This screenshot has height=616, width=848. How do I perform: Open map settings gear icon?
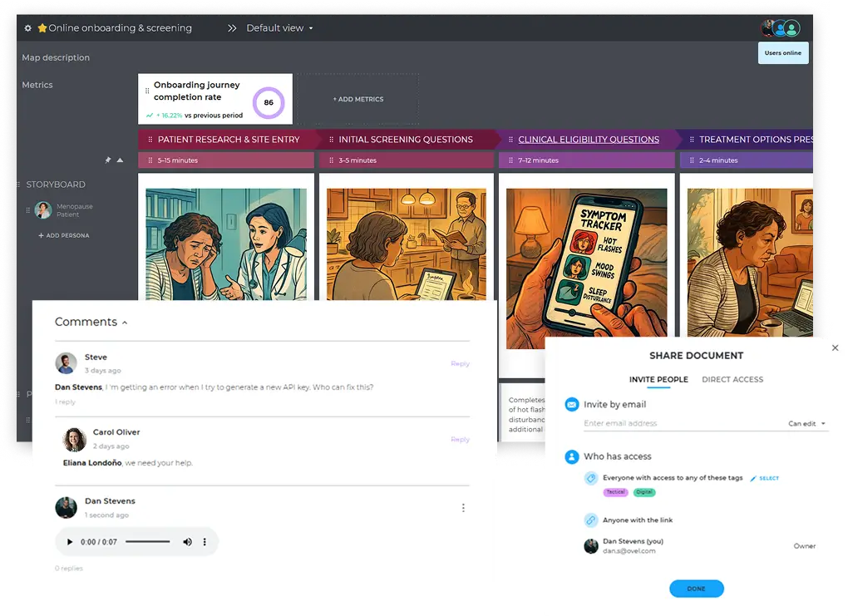pyautogui.click(x=27, y=28)
